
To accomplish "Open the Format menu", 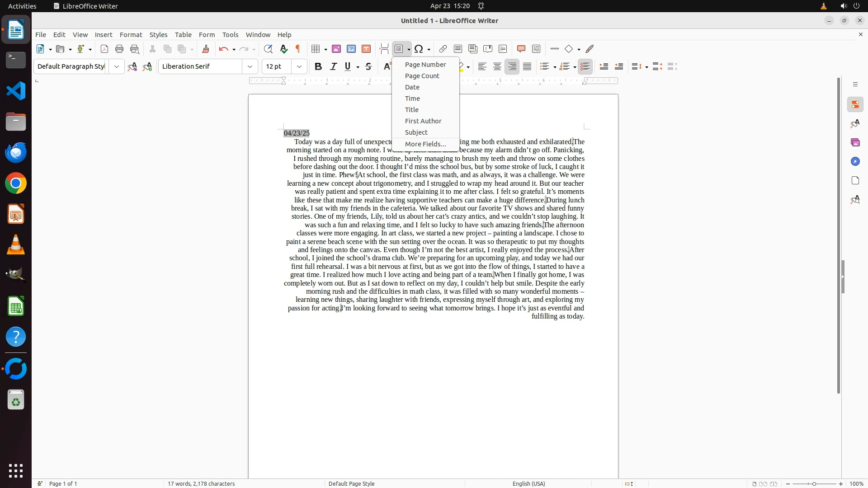I will tap(131, 35).
